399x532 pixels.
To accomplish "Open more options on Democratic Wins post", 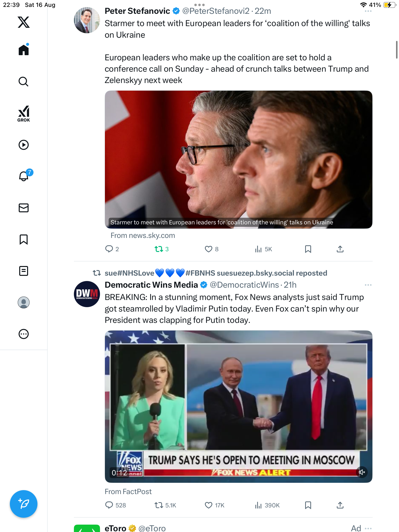I will click(x=368, y=285).
